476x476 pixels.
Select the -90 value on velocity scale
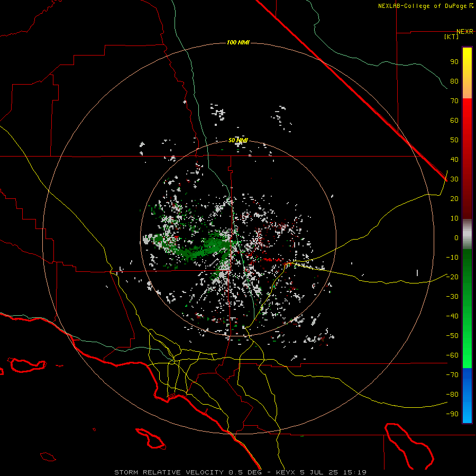[x=452, y=414]
